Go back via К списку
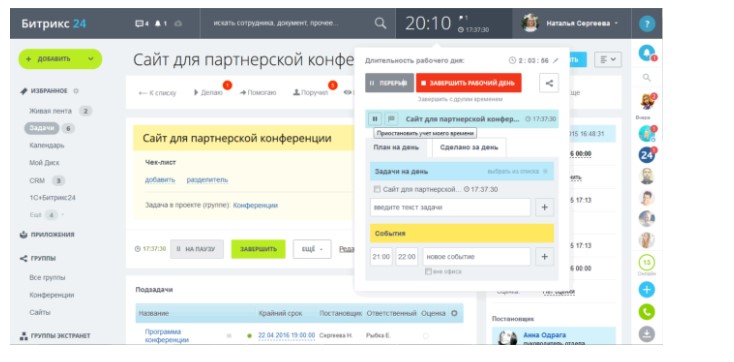The width and height of the screenshot is (734, 362). tap(158, 93)
